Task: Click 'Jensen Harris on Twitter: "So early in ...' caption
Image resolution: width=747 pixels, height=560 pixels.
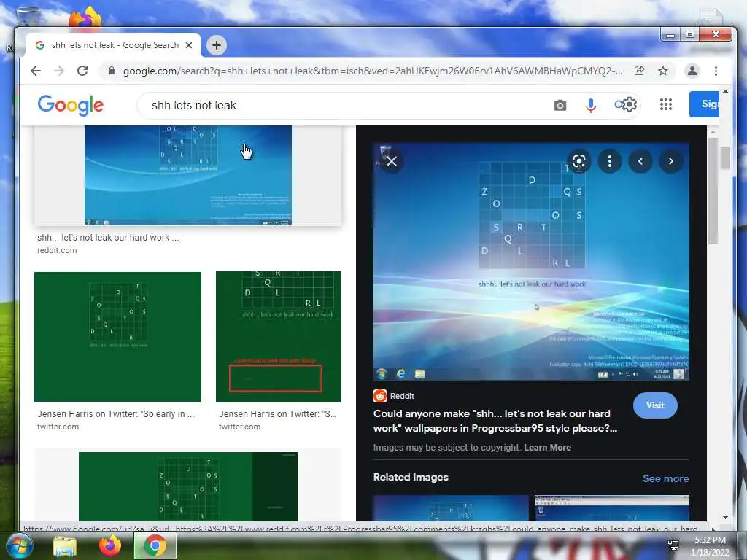Action: 116,414
